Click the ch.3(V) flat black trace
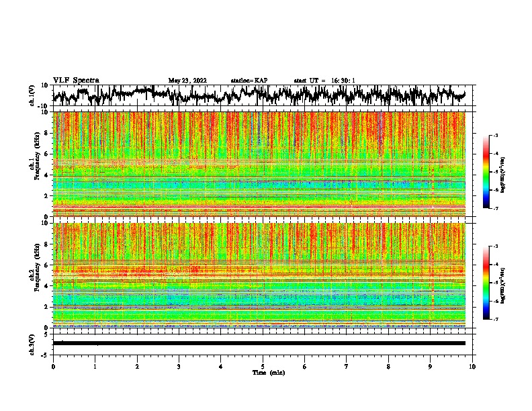Screen dimensions: 532x411 [259, 343]
